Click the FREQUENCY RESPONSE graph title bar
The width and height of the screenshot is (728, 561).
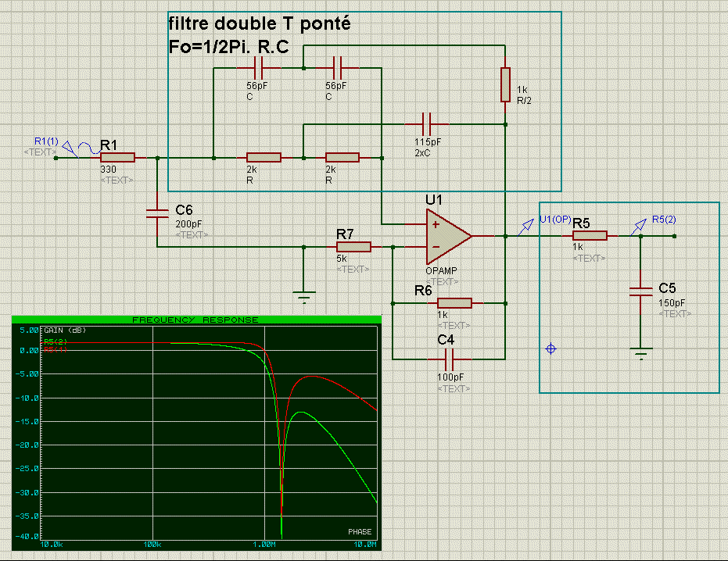[x=196, y=320]
